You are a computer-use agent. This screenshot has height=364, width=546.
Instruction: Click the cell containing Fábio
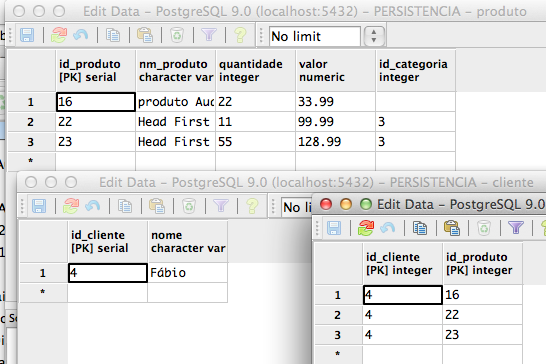187,273
